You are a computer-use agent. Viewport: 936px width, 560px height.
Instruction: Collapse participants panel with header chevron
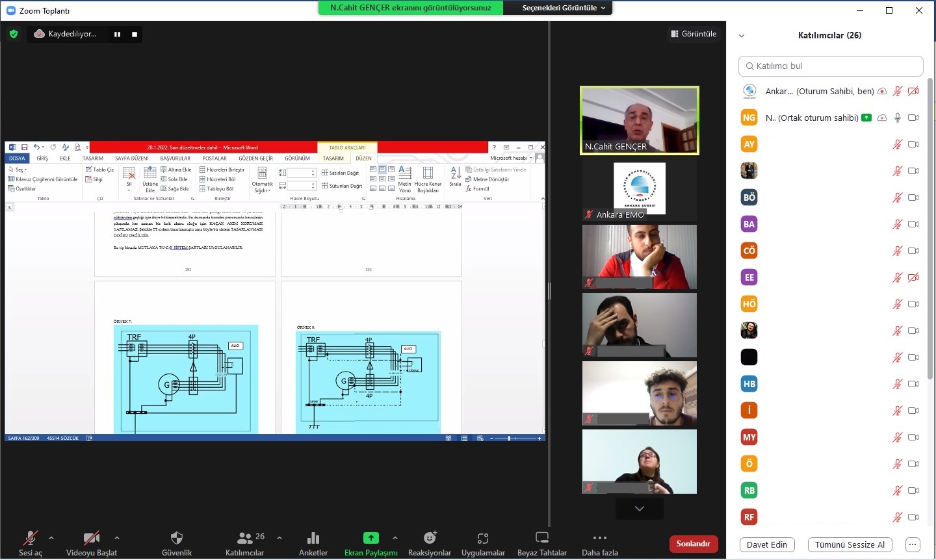pos(742,36)
